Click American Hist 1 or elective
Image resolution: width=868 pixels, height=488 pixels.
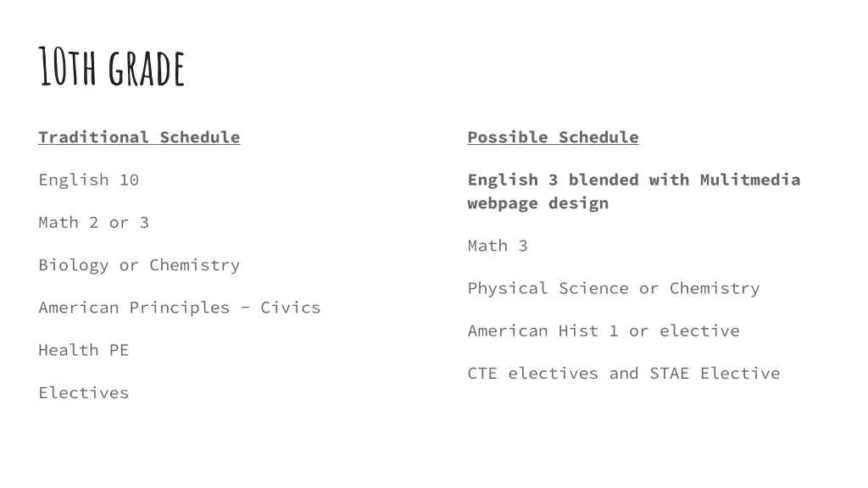tap(604, 331)
